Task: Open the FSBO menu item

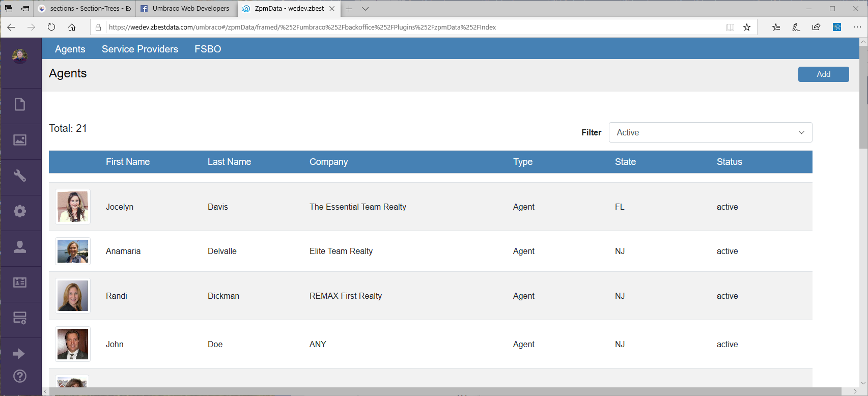Action: pyautogui.click(x=208, y=49)
